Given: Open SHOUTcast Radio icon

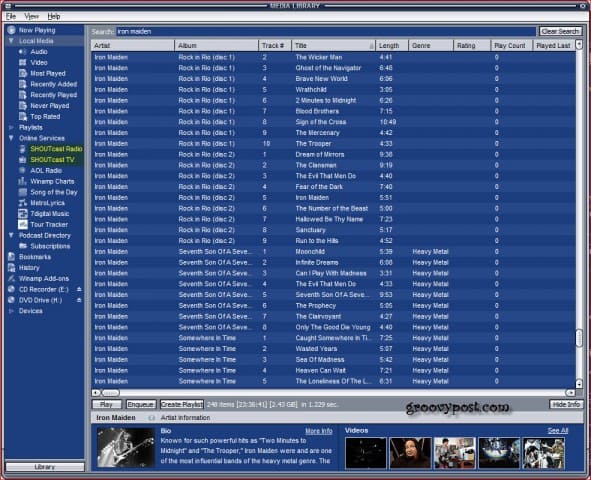Looking at the screenshot, I should (23, 149).
